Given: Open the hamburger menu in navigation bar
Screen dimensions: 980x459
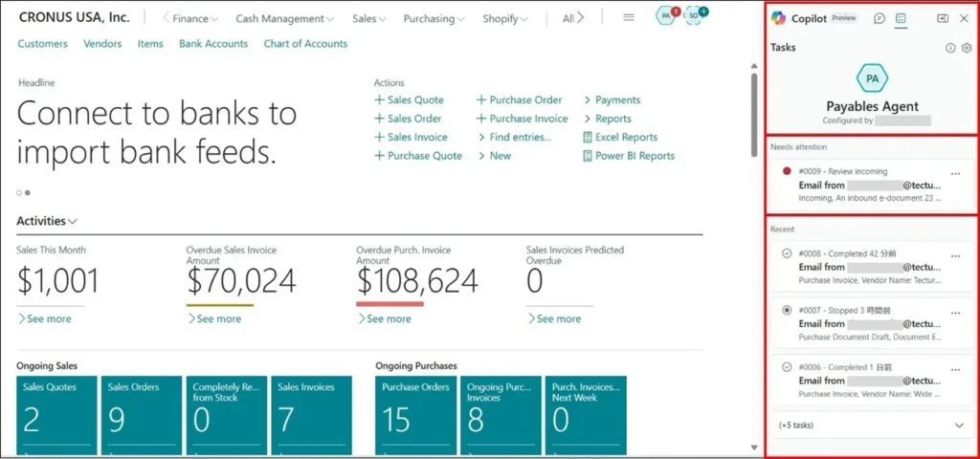Looking at the screenshot, I should (629, 18).
